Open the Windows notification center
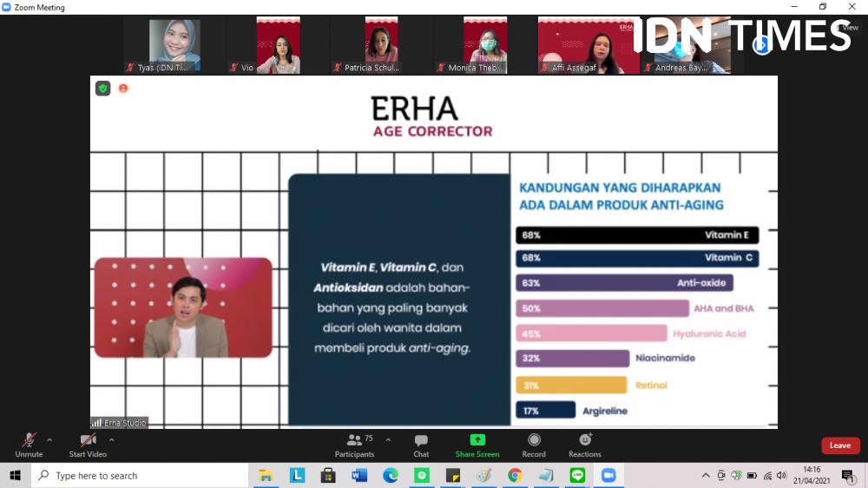The image size is (868, 488). (848, 475)
